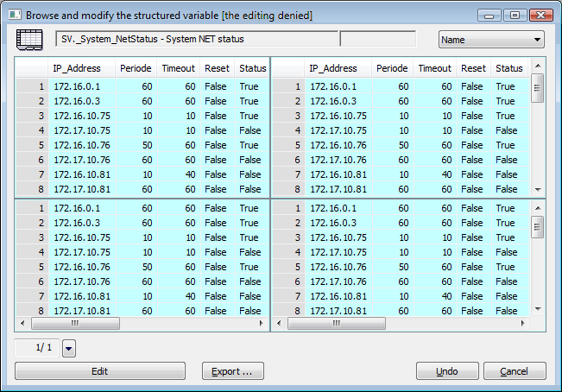This screenshot has width=562, height=392.
Task: Click IP_Address column header in top-left grid
Action: click(77, 68)
